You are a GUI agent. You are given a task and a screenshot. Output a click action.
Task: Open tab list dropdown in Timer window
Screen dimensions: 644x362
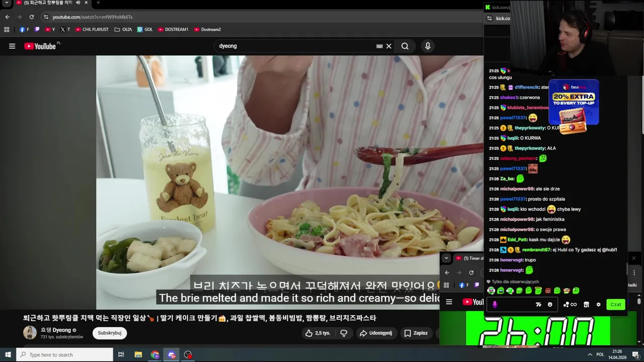coord(446,258)
